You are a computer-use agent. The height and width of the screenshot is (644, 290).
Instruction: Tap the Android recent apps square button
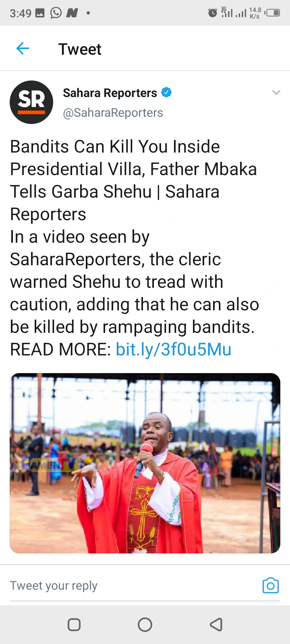pyautogui.click(x=74, y=625)
